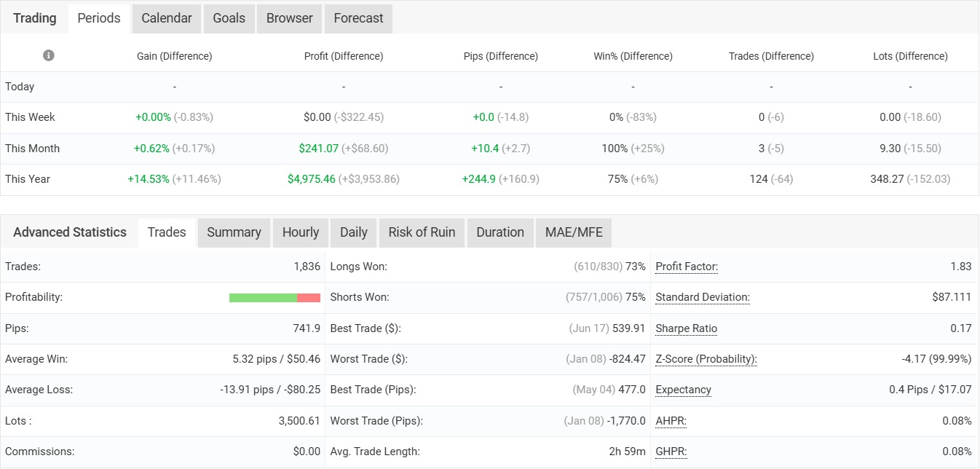
Task: Click the Sharpe Ratio label
Action: (687, 328)
